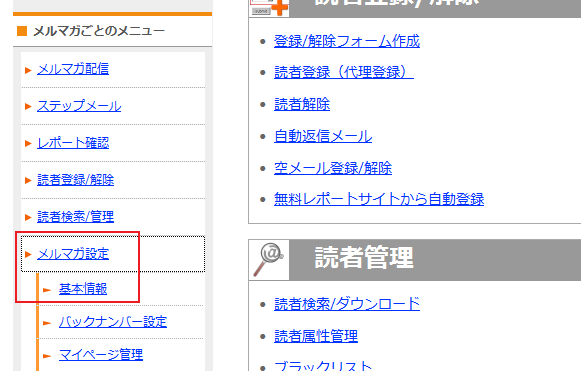Open 読者検索/ダウンロード link

click(347, 304)
